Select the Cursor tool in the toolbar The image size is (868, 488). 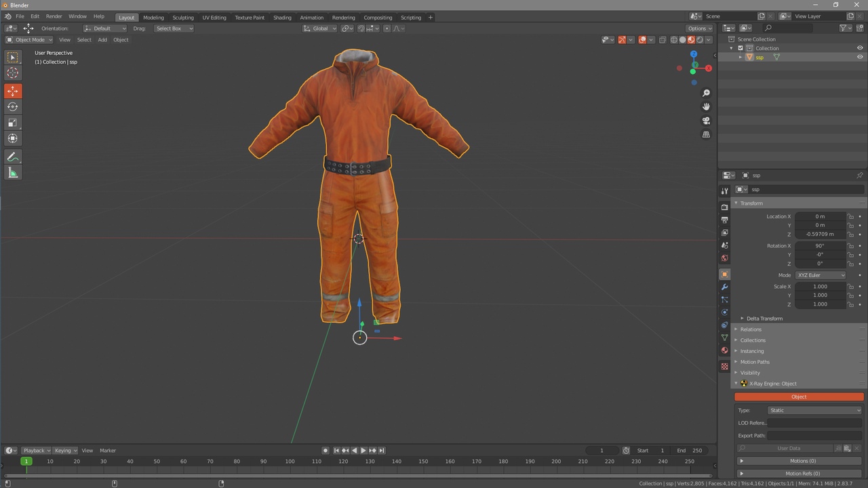coord(12,73)
